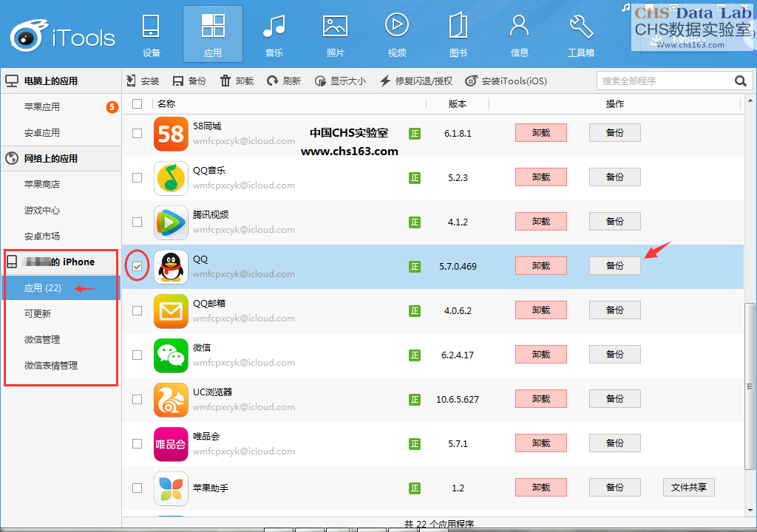The height and width of the screenshot is (532, 757).
Task: Check the QQ音乐 app checkbox
Action: pyautogui.click(x=137, y=177)
